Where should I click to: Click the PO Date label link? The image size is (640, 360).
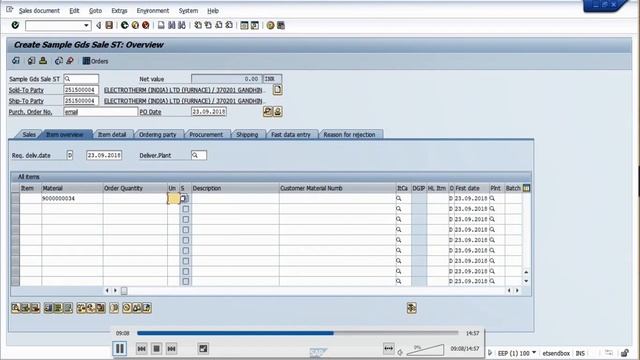151,112
